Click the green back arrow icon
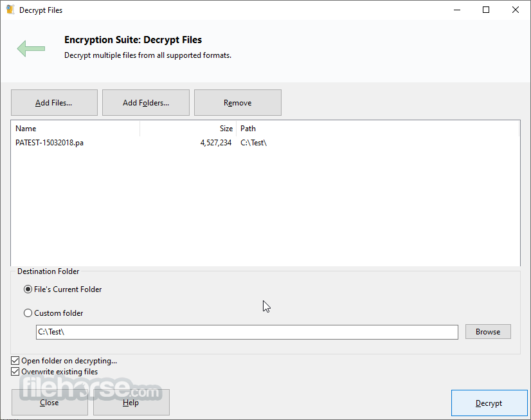531x420 pixels. 31,48
